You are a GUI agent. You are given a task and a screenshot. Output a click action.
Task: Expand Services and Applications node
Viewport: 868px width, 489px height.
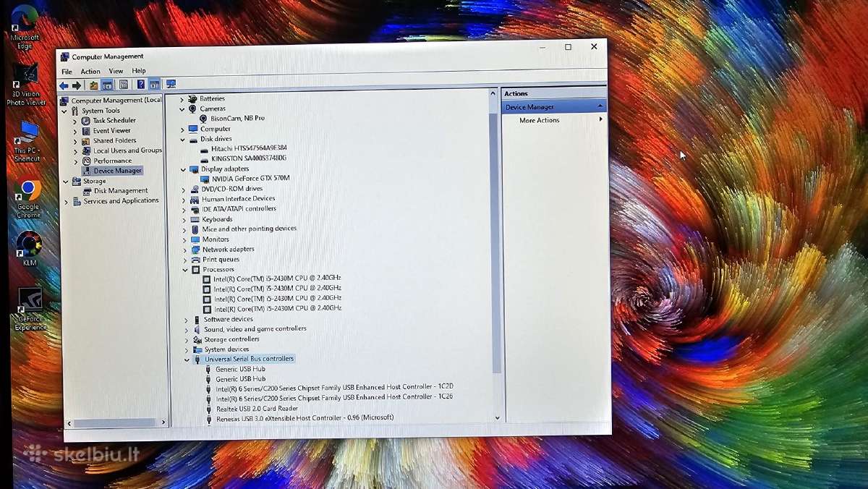(x=67, y=202)
